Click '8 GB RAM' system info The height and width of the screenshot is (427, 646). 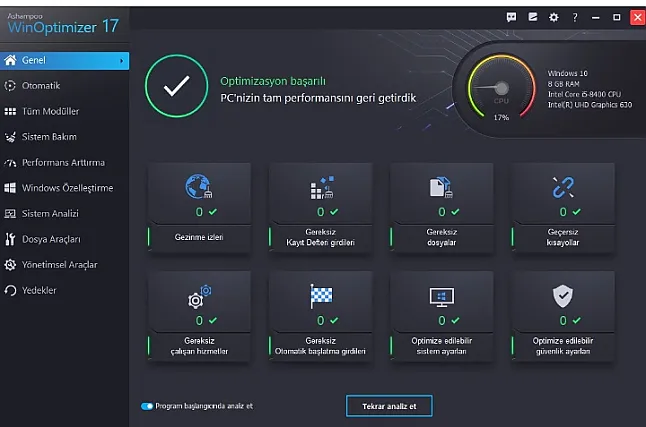[564, 84]
